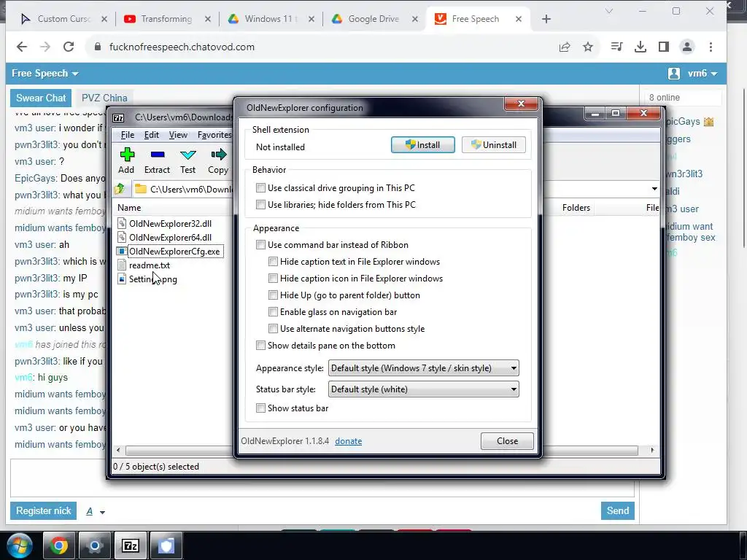Click Install shell extension button
747x560 pixels.
click(423, 145)
